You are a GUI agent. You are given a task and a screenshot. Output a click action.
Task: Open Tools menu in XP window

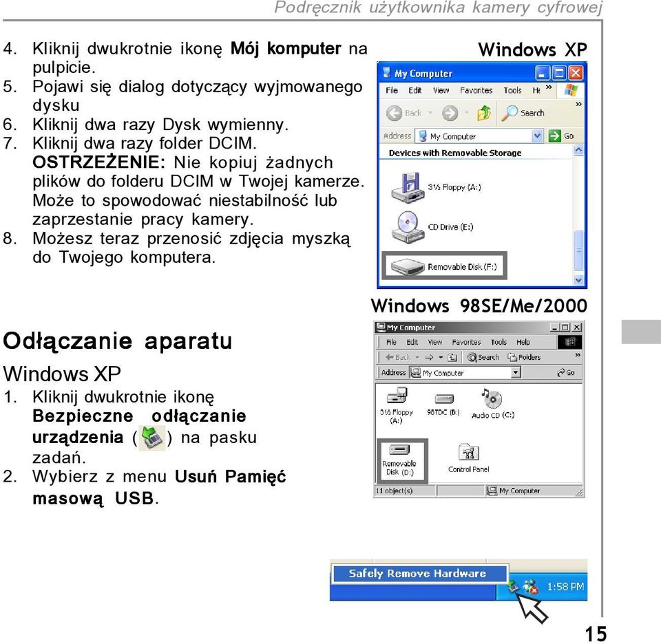click(x=512, y=90)
